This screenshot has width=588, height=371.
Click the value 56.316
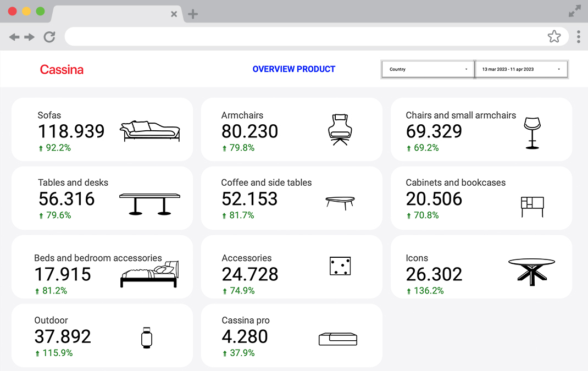coord(66,199)
